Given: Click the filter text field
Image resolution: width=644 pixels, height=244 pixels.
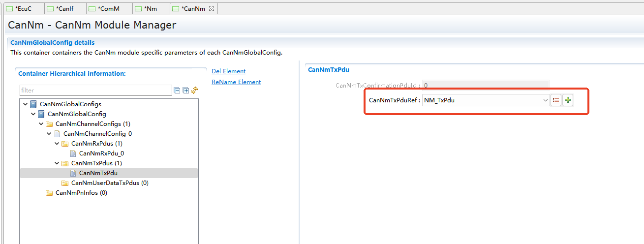Looking at the screenshot, I should pos(95,91).
